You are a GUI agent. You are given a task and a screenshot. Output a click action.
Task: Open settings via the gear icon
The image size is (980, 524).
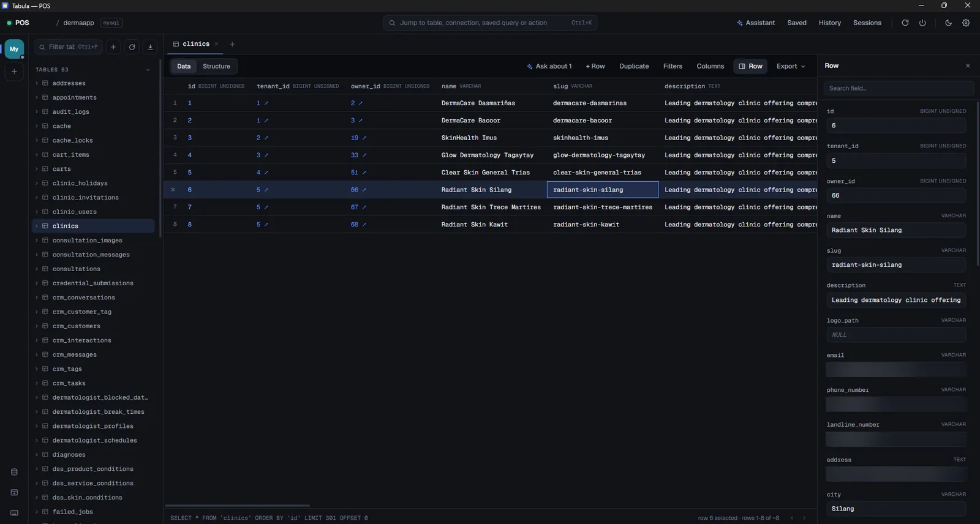point(966,23)
